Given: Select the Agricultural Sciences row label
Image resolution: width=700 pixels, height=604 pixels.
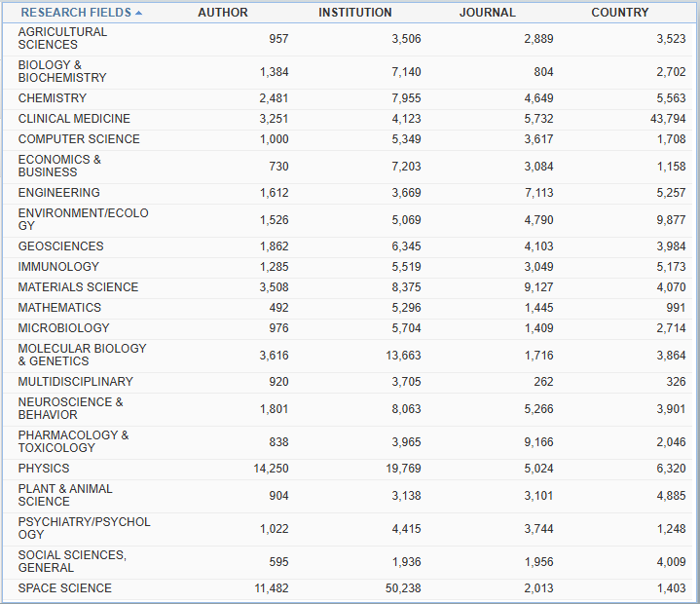Looking at the screenshot, I should click(x=62, y=38).
